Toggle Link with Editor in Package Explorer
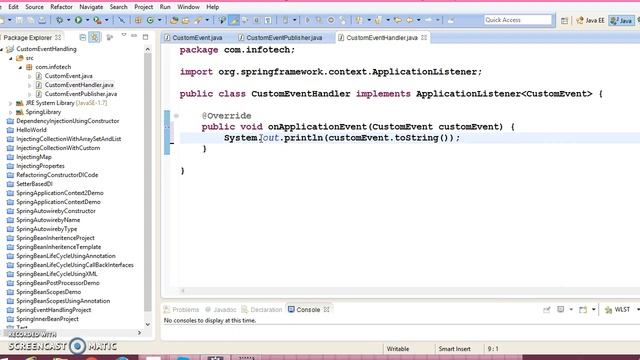640x360 pixels. coord(95,37)
